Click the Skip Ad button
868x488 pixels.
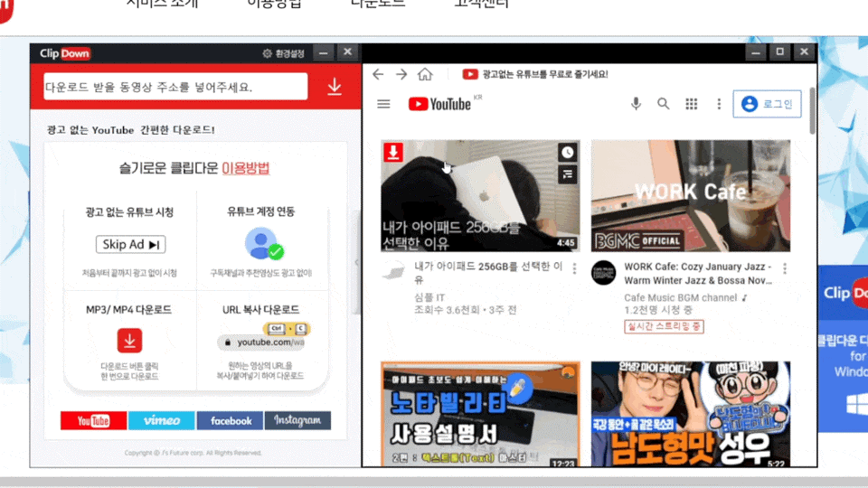[130, 245]
